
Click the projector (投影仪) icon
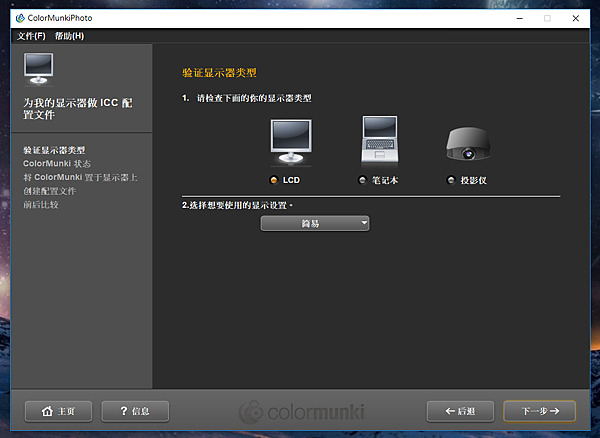pyautogui.click(x=468, y=144)
